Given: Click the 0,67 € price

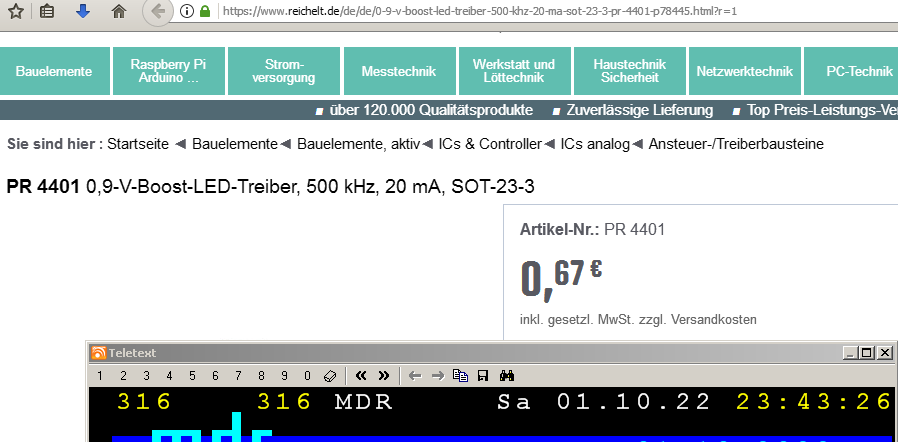Looking at the screenshot, I should click(561, 279).
